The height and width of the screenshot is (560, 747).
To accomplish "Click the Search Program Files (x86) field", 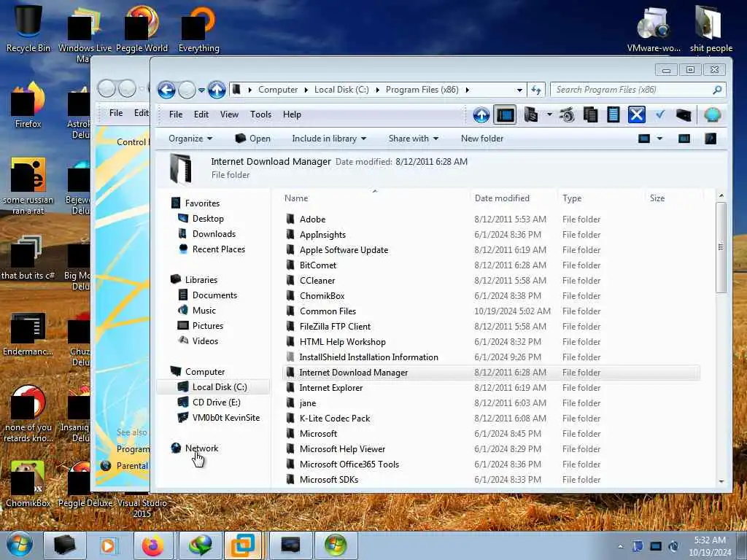I will click(638, 90).
